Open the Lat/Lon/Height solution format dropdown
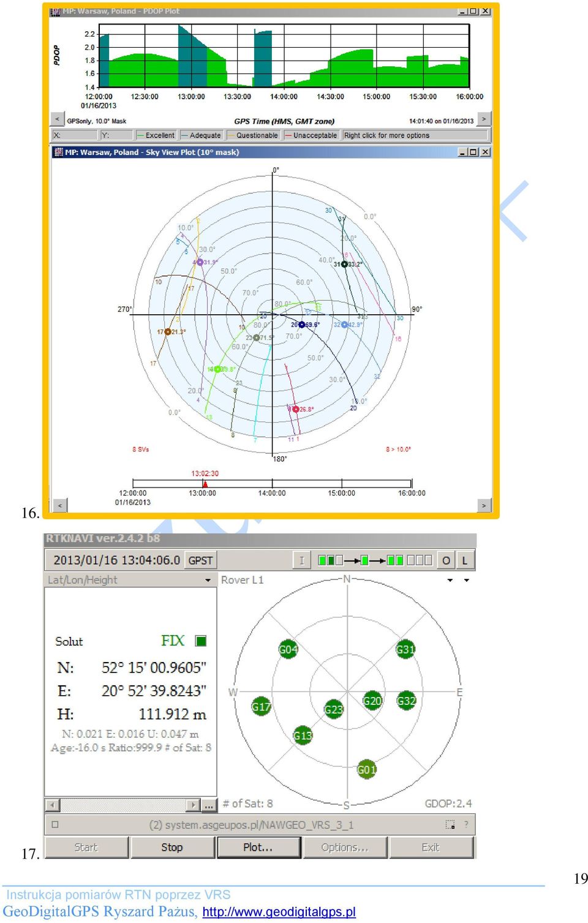 208,580
